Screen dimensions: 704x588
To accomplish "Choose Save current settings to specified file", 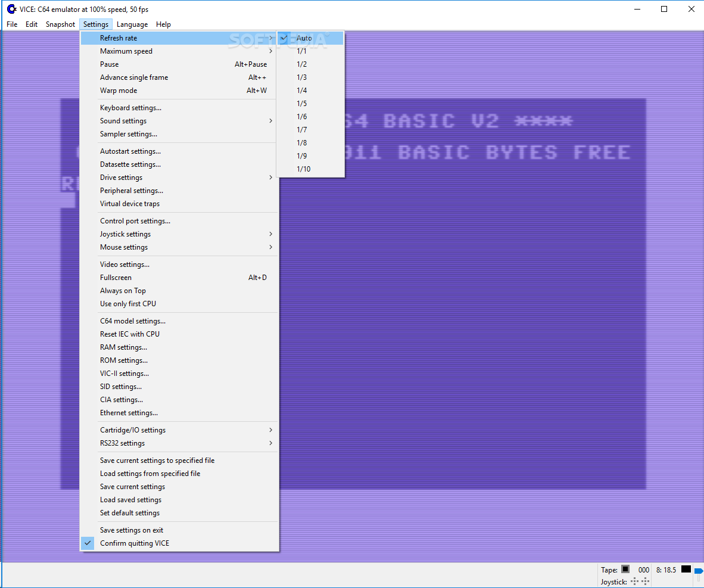I will pyautogui.click(x=180, y=461).
